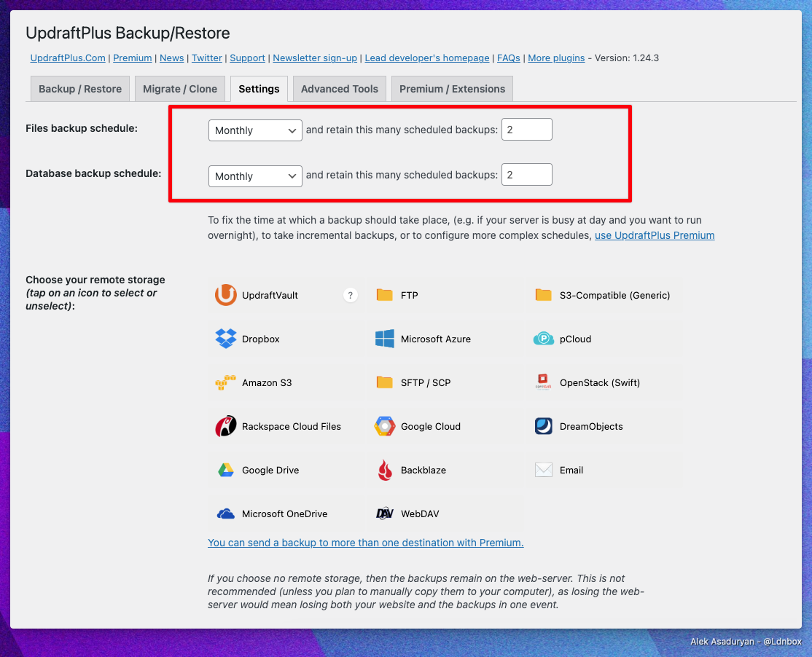812x657 pixels.
Task: Choose the DreamObjects storage icon
Action: pos(543,426)
